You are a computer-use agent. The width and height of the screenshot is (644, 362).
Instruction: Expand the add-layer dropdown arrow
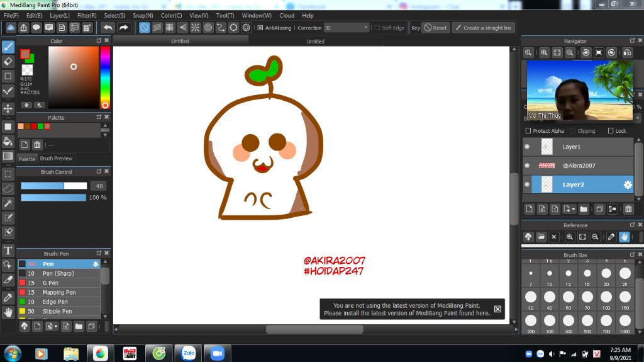(x=574, y=209)
